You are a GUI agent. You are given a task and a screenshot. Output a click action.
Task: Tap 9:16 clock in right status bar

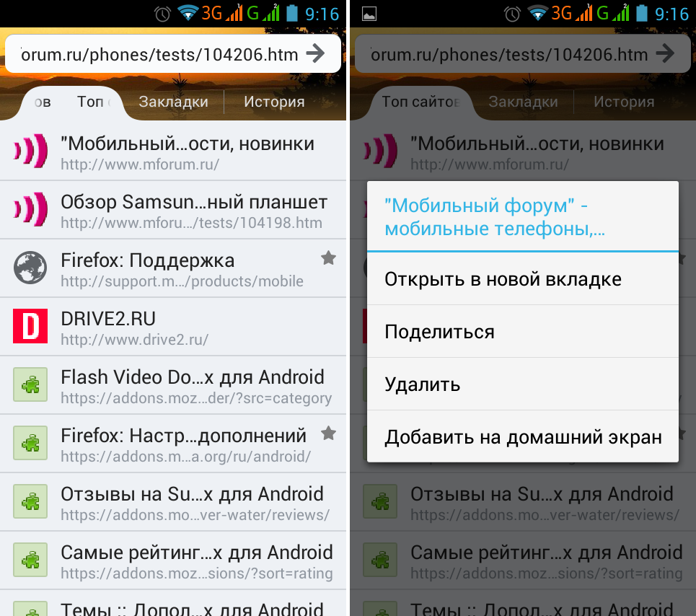click(x=671, y=14)
